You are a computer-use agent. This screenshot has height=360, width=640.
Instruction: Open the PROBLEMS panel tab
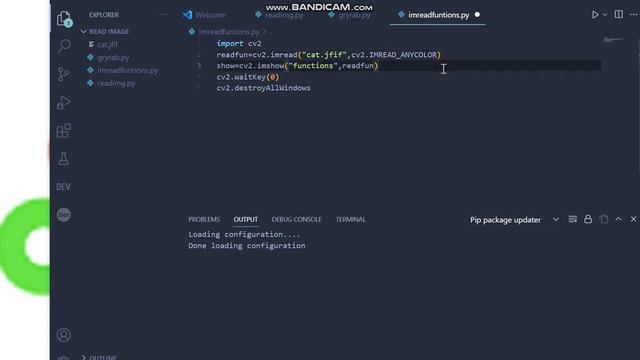(204, 220)
